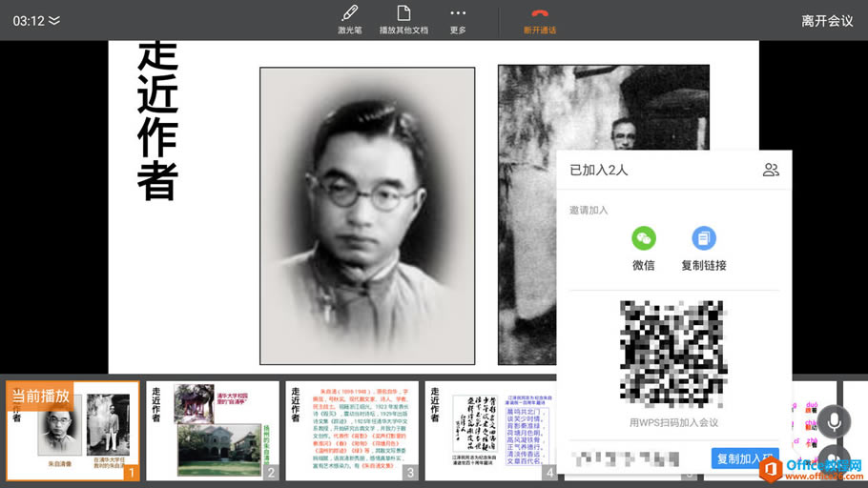Expand the 03:12 timer chevron
This screenshot has width=868, height=488.
pos(54,20)
